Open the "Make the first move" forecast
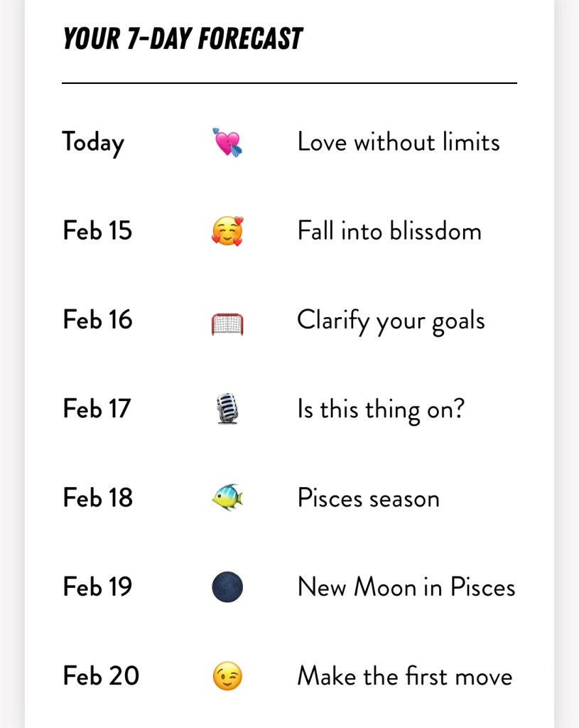 pyautogui.click(x=404, y=676)
